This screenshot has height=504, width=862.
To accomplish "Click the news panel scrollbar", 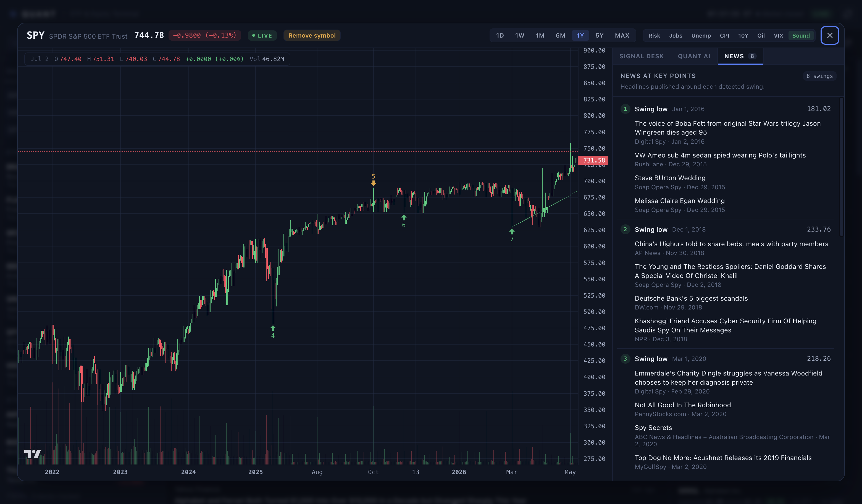I will 841,167.
